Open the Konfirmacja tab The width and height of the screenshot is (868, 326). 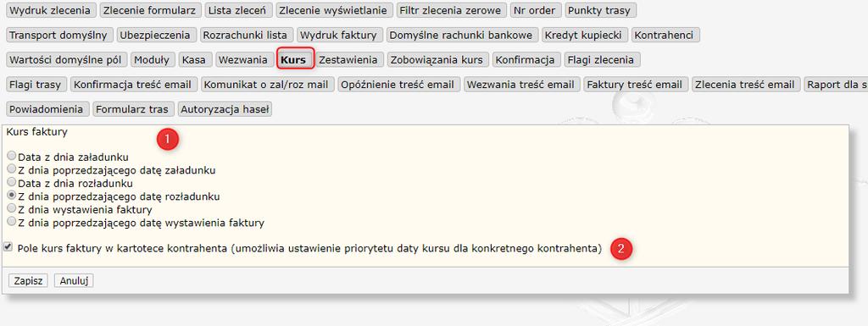tap(526, 59)
